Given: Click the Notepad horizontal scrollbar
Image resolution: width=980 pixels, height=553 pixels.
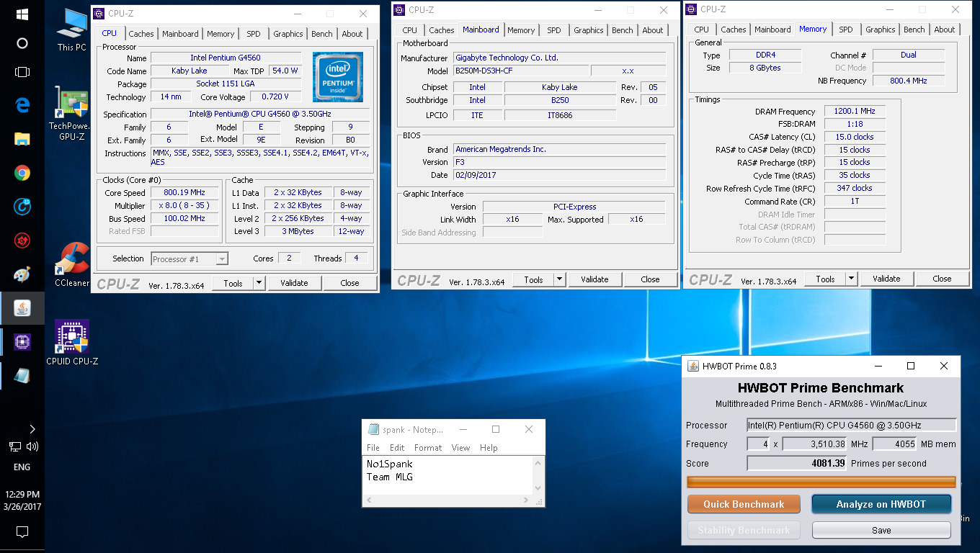Looking at the screenshot, I should pyautogui.click(x=448, y=500).
